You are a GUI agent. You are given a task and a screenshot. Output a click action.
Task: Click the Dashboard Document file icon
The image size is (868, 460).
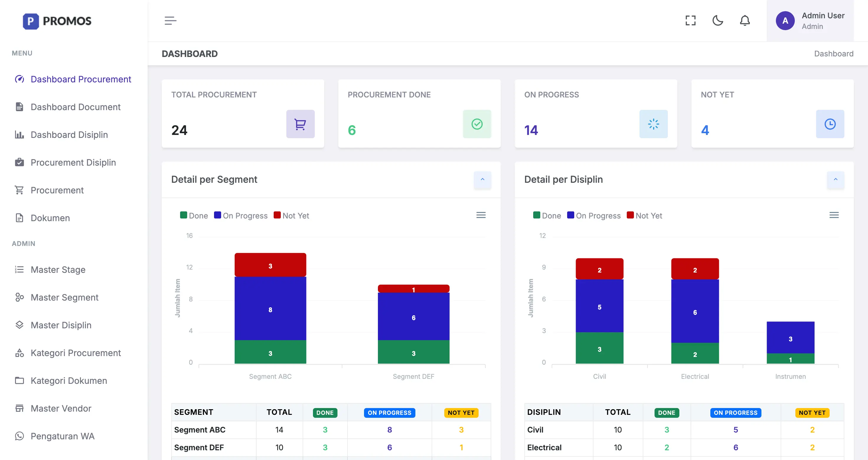[x=19, y=107]
